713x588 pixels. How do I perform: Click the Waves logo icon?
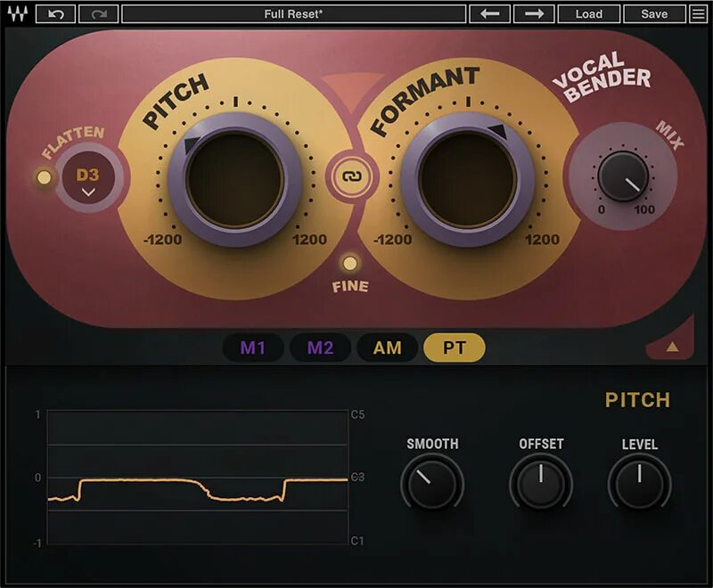(x=18, y=14)
